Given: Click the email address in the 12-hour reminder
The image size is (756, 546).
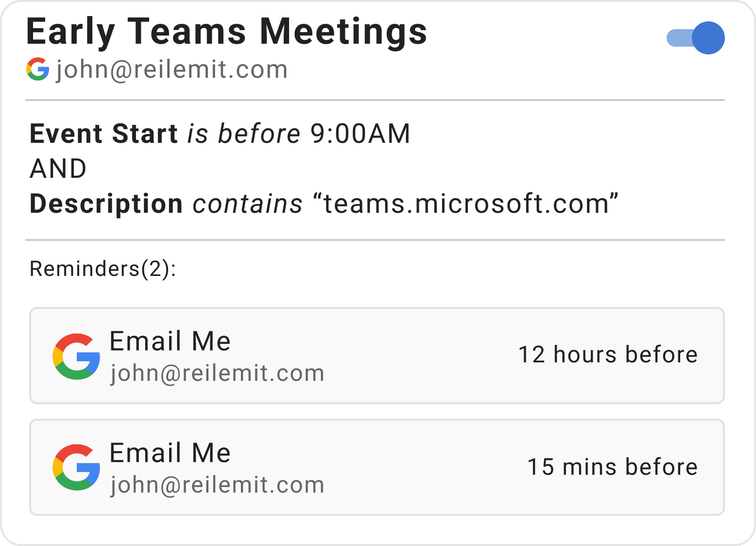Looking at the screenshot, I should [x=217, y=373].
